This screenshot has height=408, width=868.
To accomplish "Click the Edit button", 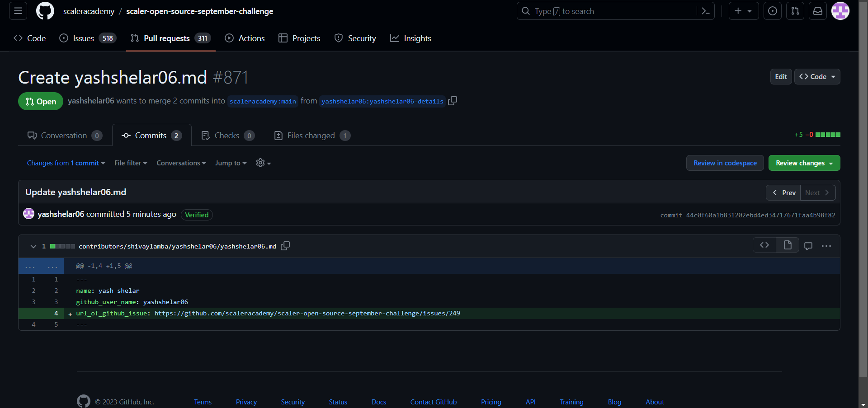I will click(x=781, y=76).
